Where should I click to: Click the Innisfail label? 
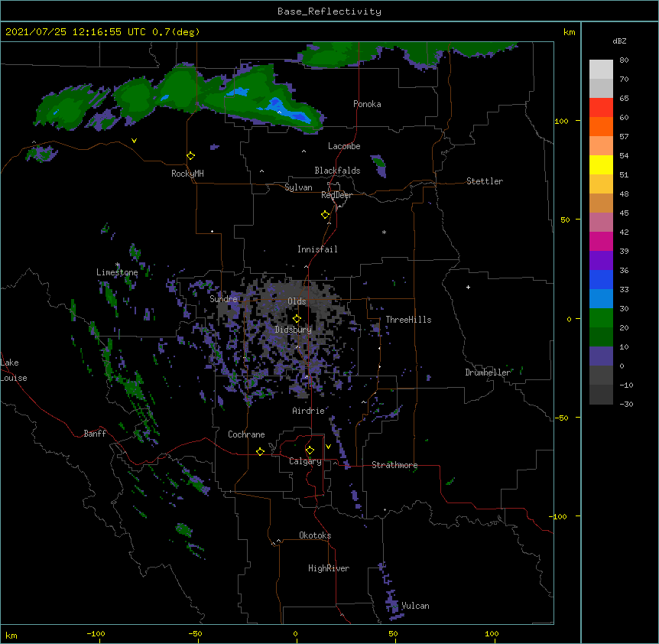(x=317, y=249)
